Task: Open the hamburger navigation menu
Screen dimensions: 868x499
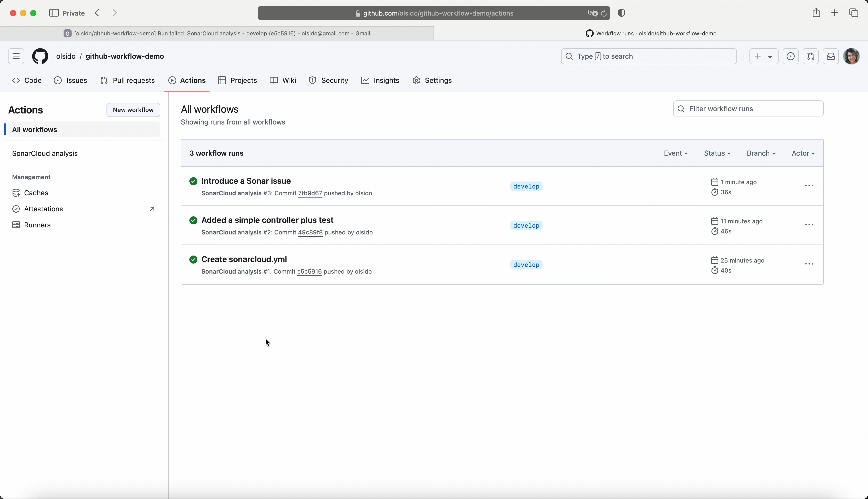Action: tap(16, 56)
